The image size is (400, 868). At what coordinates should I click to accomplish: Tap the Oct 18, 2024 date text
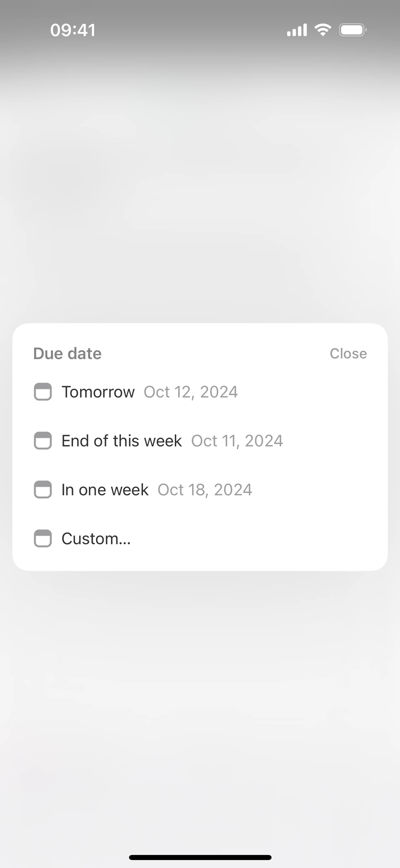click(x=205, y=490)
